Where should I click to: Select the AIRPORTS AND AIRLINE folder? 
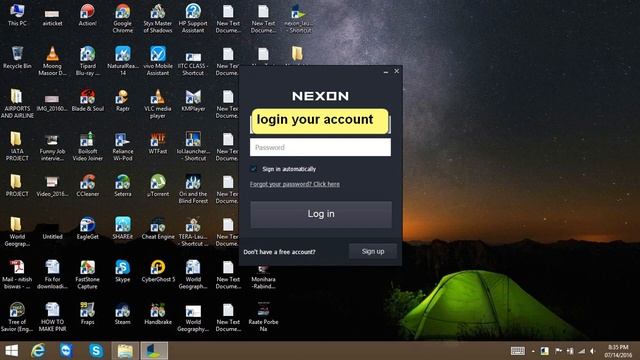(x=17, y=104)
